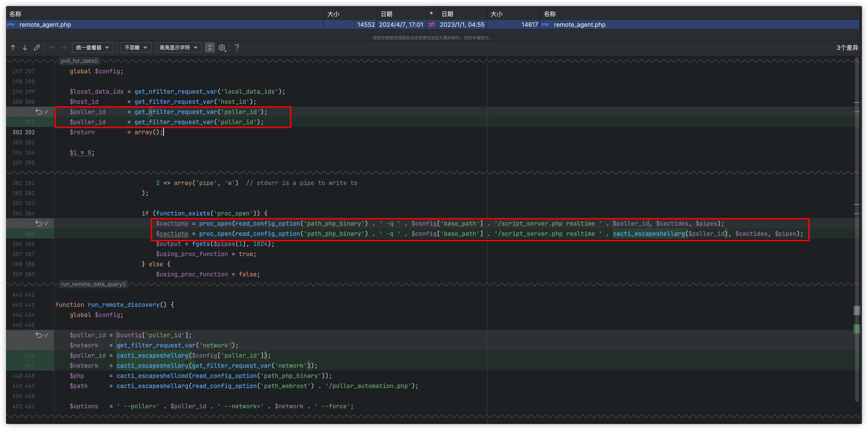The width and height of the screenshot is (868, 430).
Task: Go to previous difference with up arrow
Action: click(13, 48)
